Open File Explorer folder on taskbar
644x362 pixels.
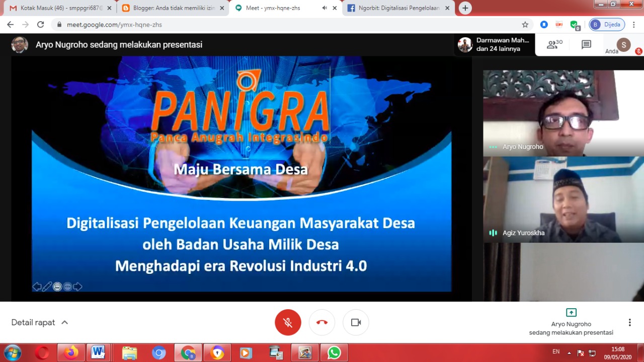[130, 353]
